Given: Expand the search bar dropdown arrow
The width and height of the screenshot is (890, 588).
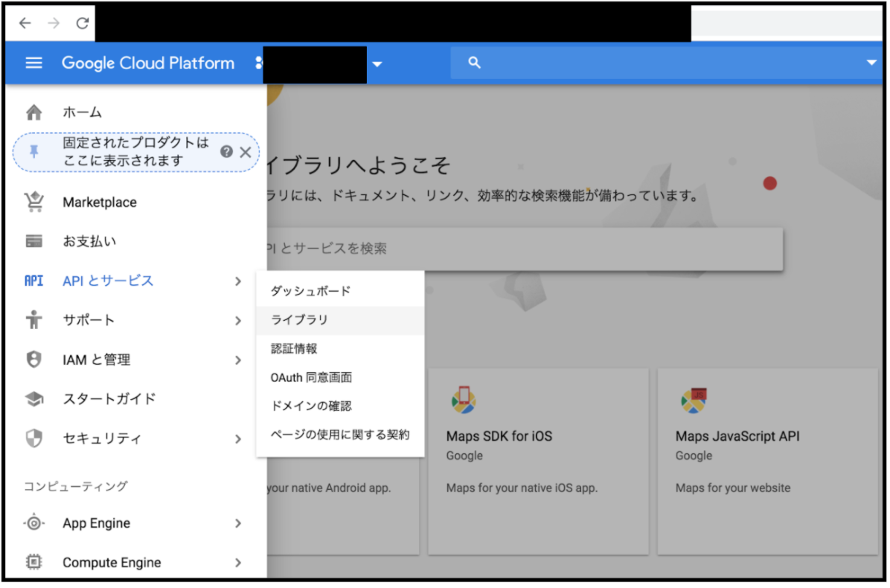Looking at the screenshot, I should point(873,63).
